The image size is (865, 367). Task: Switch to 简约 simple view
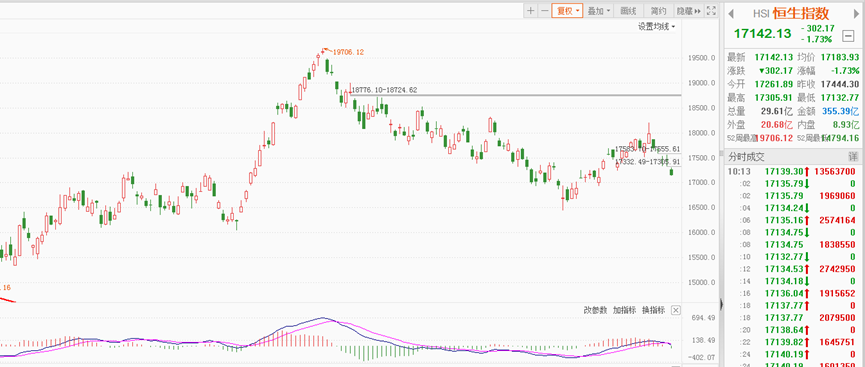point(658,10)
